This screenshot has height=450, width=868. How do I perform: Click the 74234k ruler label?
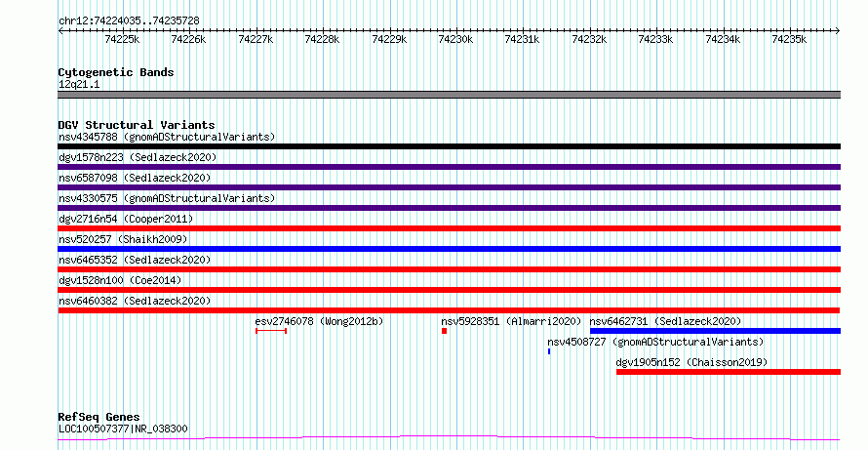click(723, 39)
